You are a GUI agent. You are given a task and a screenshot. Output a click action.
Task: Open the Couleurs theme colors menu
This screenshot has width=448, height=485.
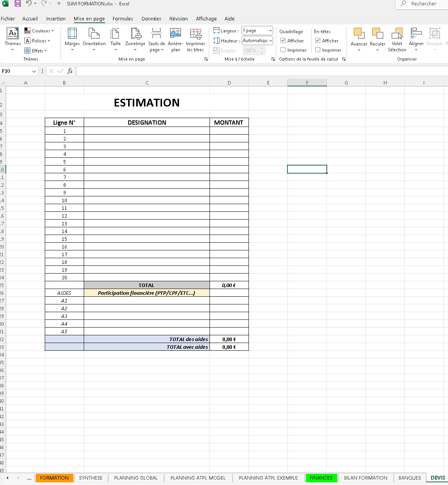coord(39,30)
